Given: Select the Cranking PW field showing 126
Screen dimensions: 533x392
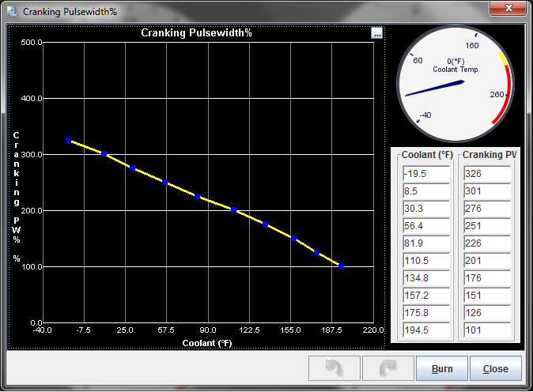Looking at the screenshot, I should coord(487,312).
